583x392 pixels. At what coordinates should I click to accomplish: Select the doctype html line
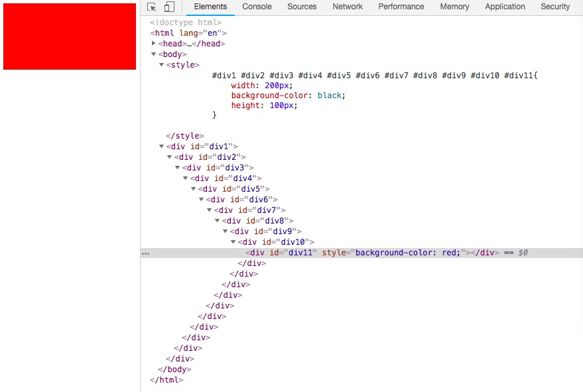[x=186, y=23]
